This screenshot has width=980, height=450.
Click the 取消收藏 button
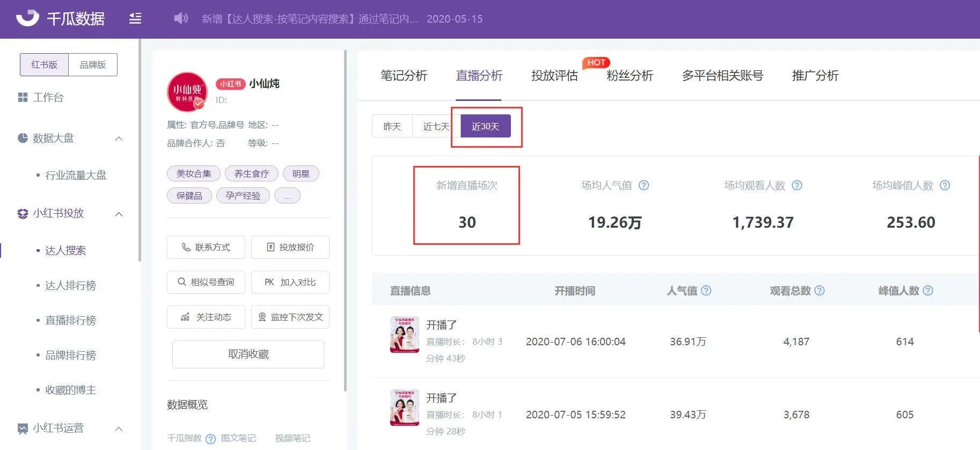[x=248, y=354]
